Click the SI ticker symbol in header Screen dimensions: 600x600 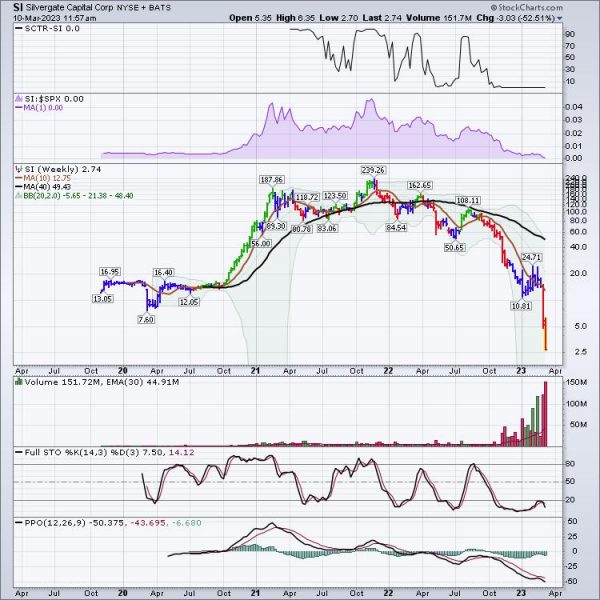point(18,7)
